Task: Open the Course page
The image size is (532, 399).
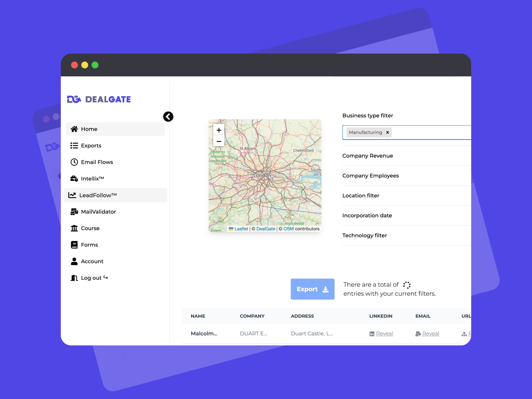Action: [x=116, y=228]
